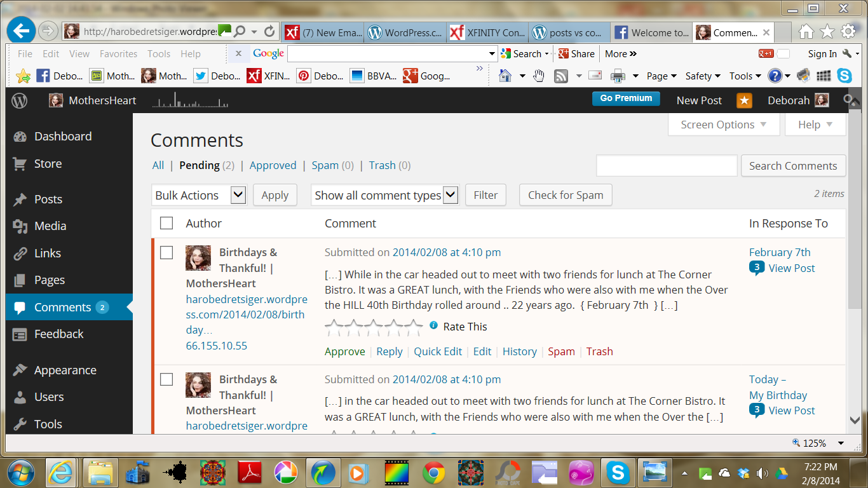This screenshot has height=488, width=868.
Task: Open Posts via the pushpin icon
Action: (x=20, y=200)
